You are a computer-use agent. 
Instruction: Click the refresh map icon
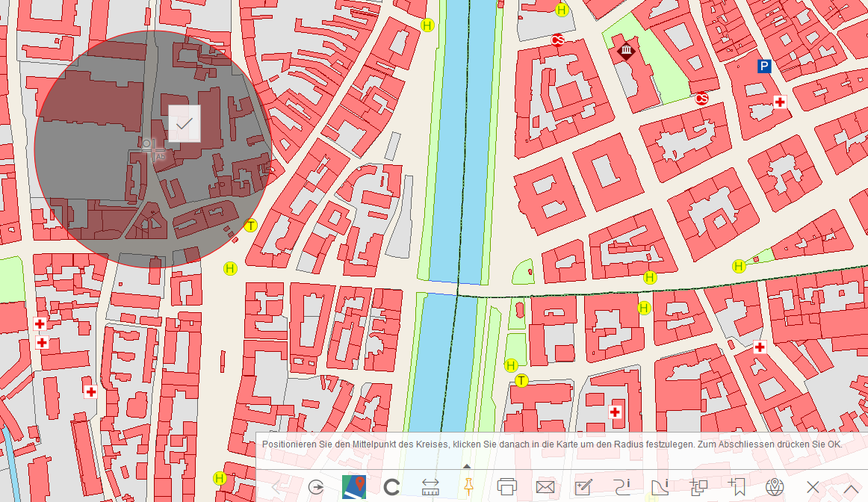[x=392, y=487]
